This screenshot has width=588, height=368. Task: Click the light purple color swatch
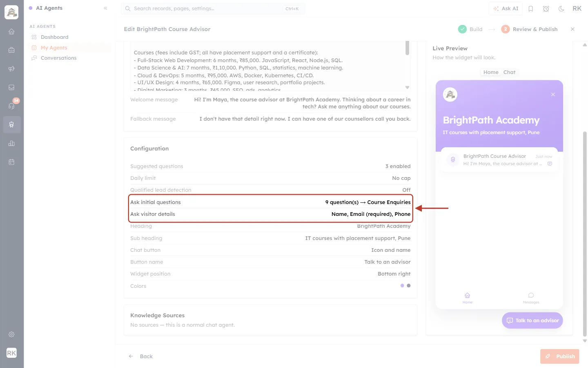[x=402, y=286]
